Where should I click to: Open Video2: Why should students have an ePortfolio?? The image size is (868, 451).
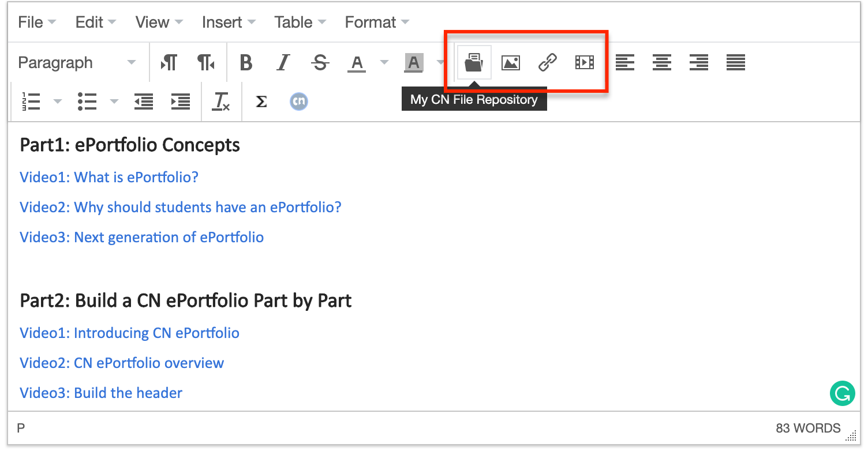coord(181,207)
